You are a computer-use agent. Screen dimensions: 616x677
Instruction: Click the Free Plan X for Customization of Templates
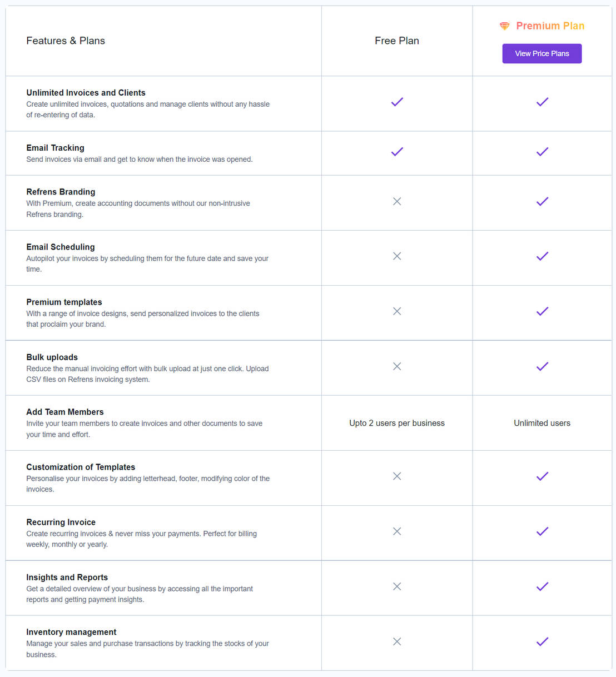pos(396,476)
